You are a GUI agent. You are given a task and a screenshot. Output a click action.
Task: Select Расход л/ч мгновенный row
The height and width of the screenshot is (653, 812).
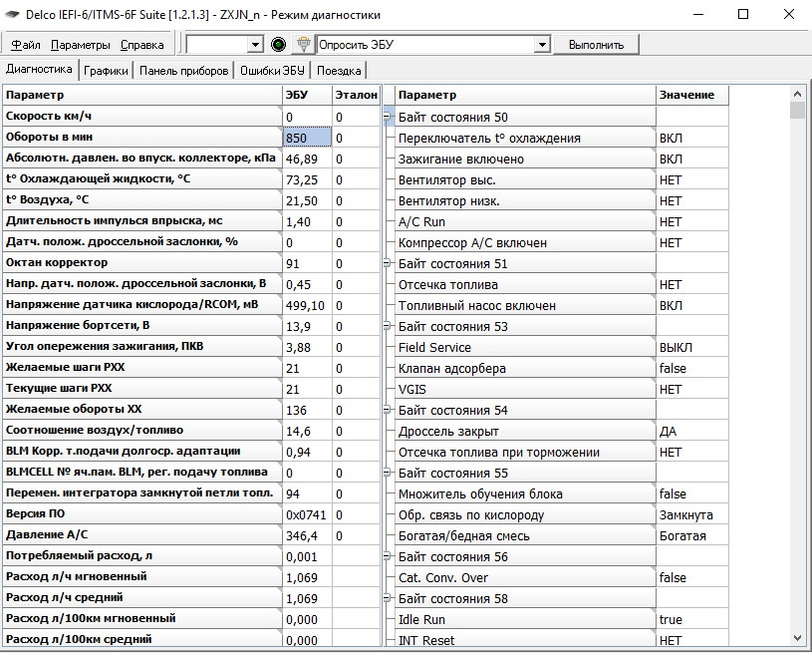[x=142, y=576]
